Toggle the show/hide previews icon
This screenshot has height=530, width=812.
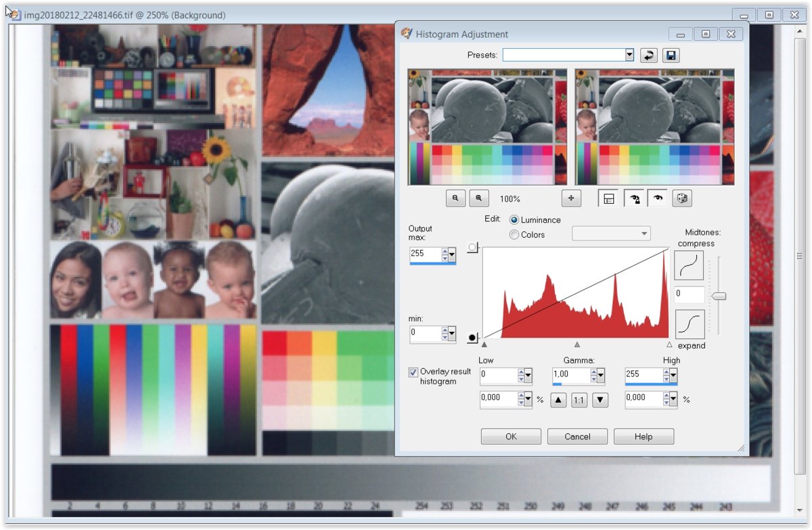coord(609,198)
